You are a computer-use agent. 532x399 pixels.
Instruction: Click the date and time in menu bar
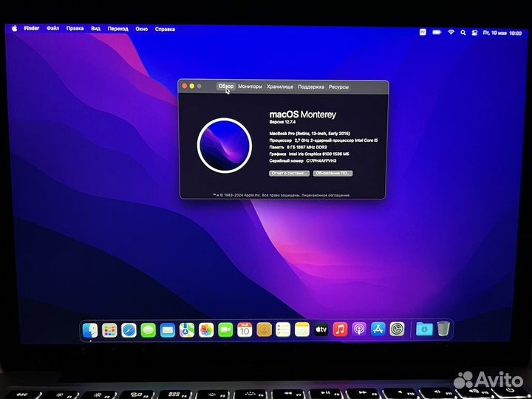[x=502, y=33]
